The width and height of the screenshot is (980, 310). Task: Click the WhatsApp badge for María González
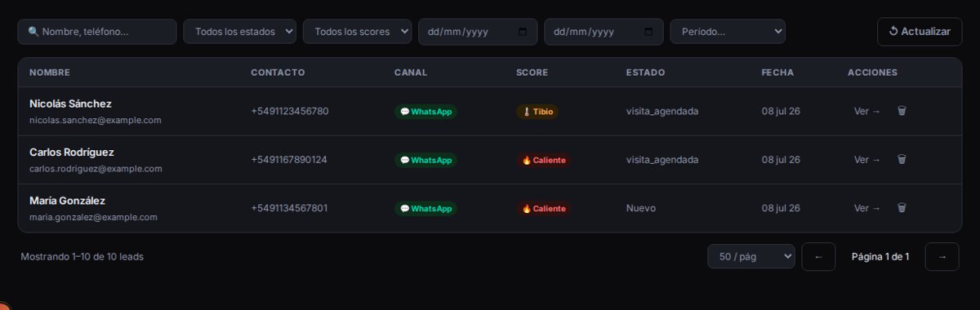[x=425, y=209]
